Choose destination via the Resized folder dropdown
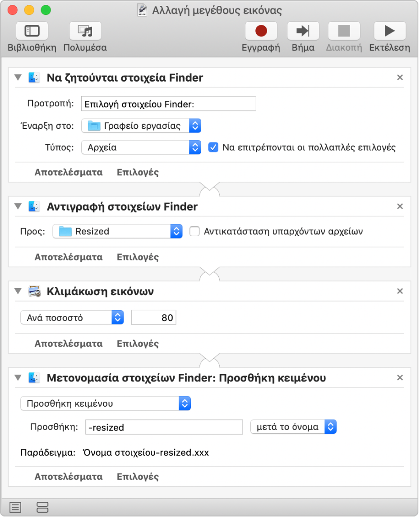Screen dimensions: 420x518 [117, 232]
